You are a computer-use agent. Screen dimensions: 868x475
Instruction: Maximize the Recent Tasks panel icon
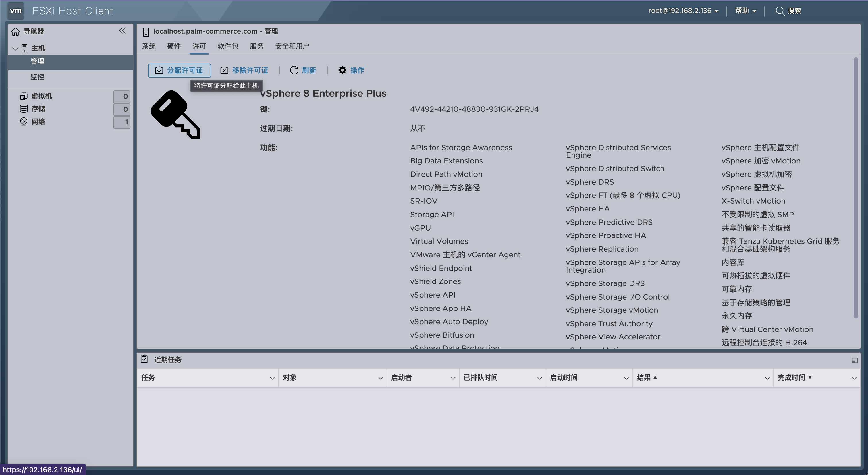(855, 360)
